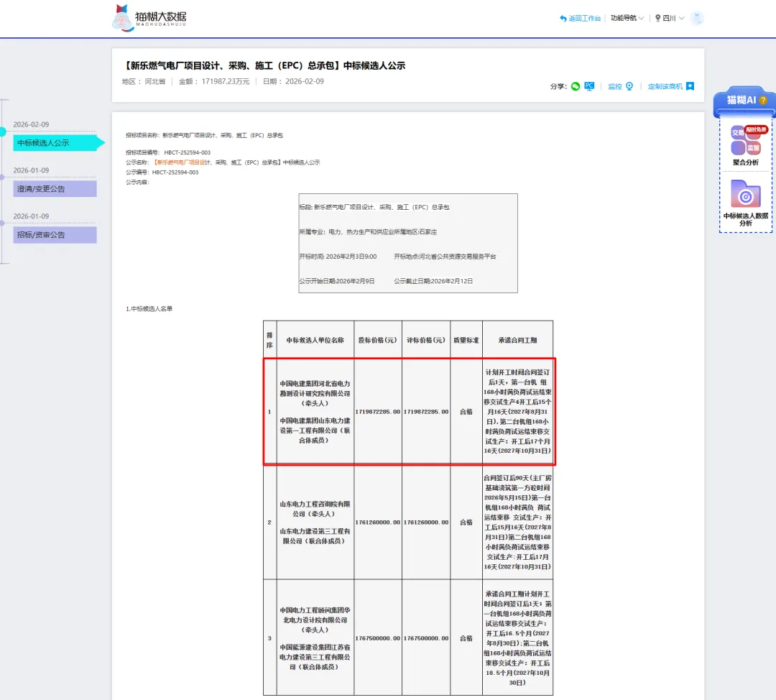Open 聚合分析 icon
The image size is (776, 700).
tap(746, 140)
